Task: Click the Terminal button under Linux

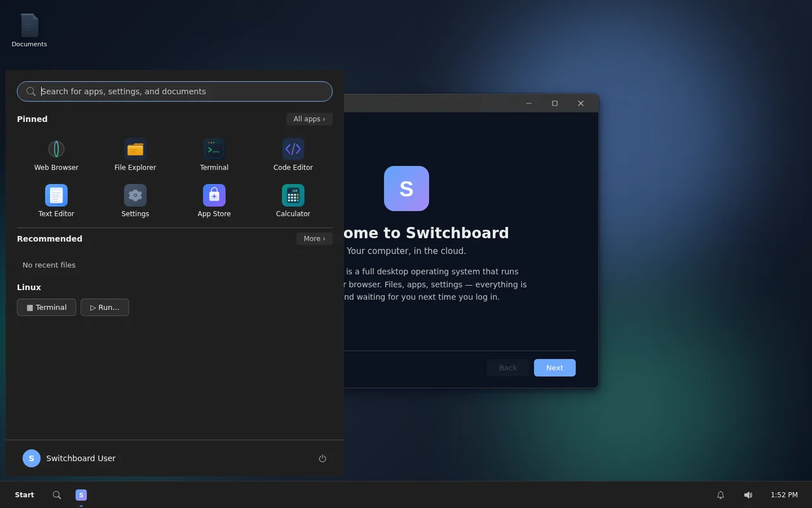Action: pyautogui.click(x=46, y=307)
